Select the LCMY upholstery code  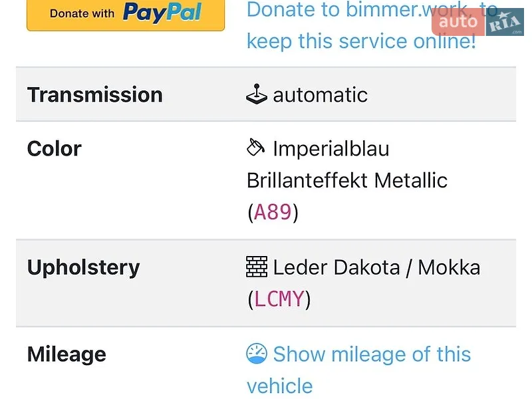[279, 299]
